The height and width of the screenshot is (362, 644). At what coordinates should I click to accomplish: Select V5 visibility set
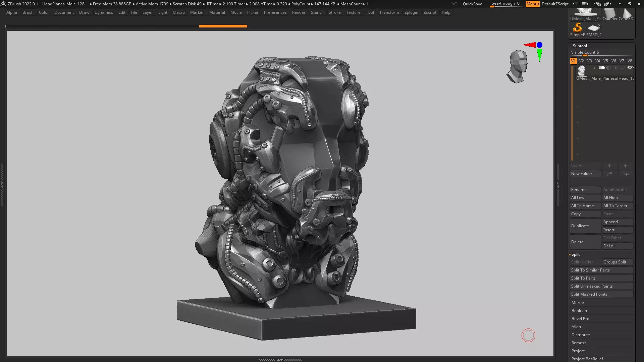pyautogui.click(x=605, y=61)
